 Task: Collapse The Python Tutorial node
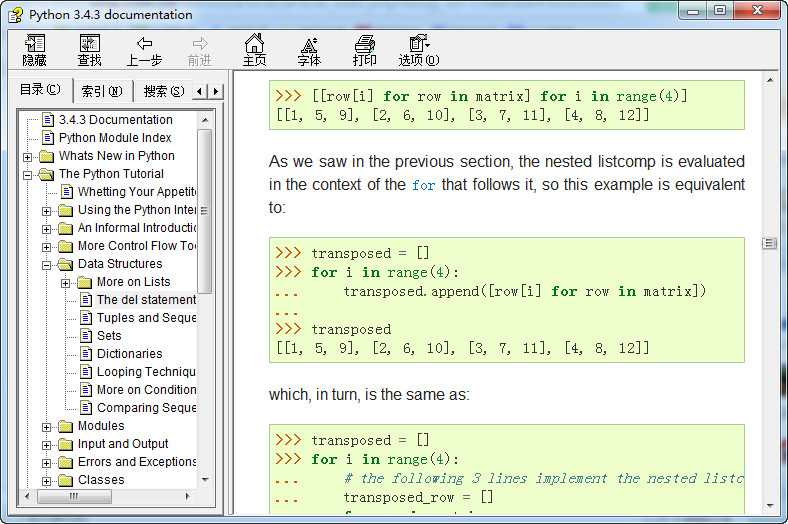click(28, 175)
